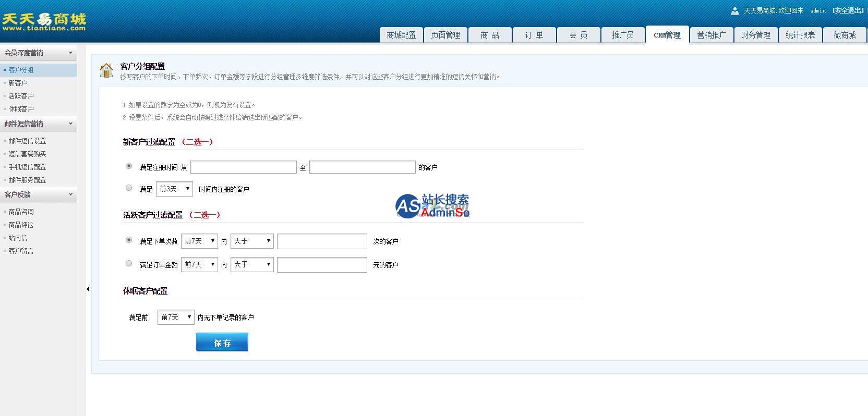Screen dimensions: 868x416
Task: Open 手机短信配置 in the sidebar
Action: (x=27, y=167)
